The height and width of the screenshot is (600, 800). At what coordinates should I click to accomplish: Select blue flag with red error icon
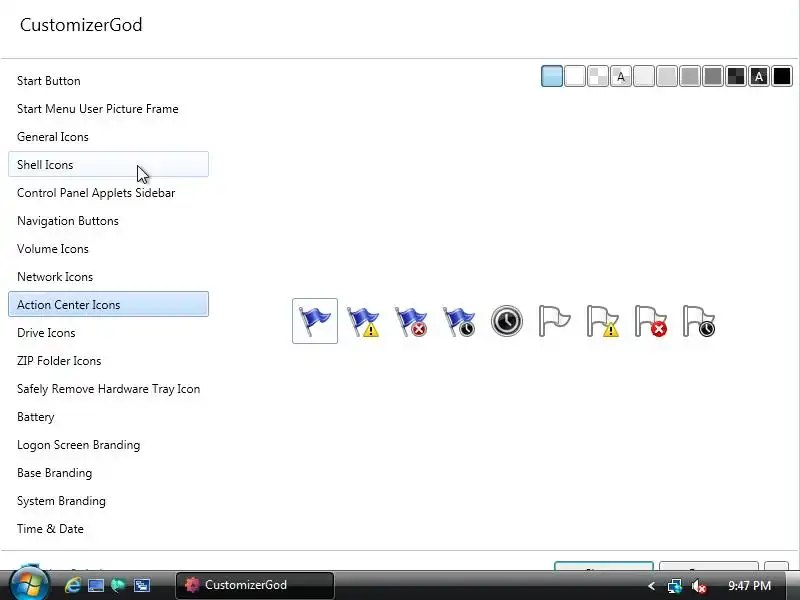click(411, 321)
